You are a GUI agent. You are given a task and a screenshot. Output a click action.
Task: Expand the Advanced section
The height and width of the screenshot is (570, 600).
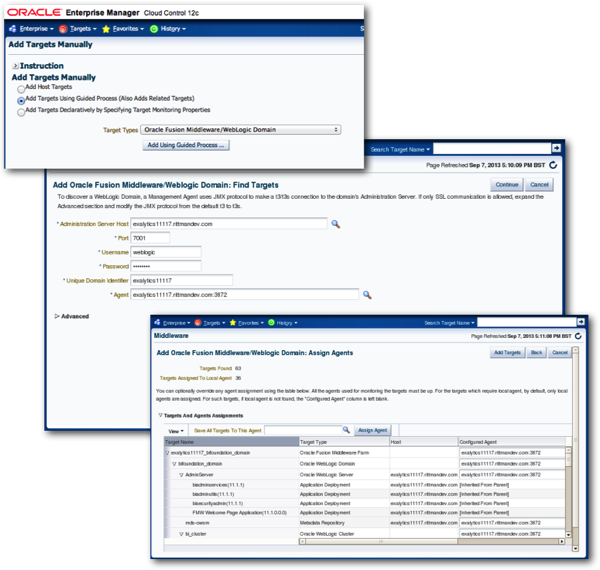tap(57, 316)
